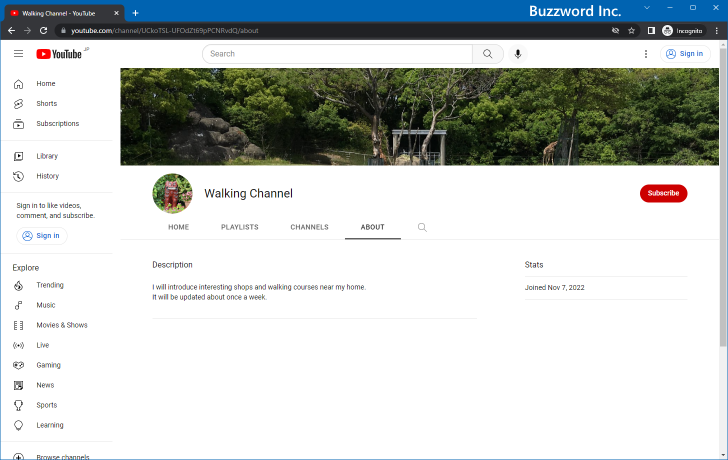
Task: Click the site lock icon
Action: click(x=64, y=31)
